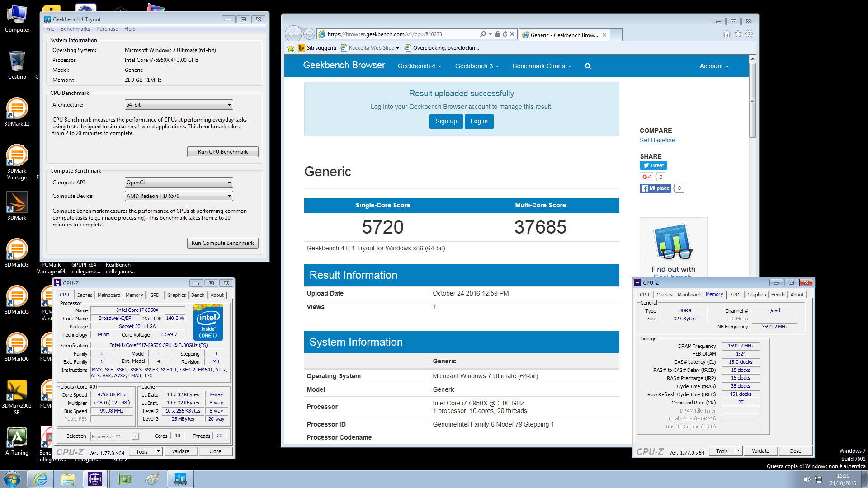868x488 pixels.
Task: Open browser favorites star icon
Action: [x=738, y=34]
